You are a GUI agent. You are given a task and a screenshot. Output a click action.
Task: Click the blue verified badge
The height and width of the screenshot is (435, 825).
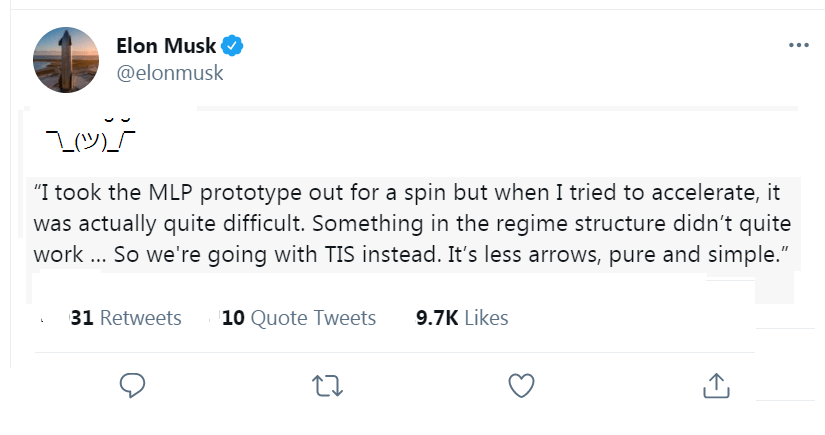click(x=234, y=45)
